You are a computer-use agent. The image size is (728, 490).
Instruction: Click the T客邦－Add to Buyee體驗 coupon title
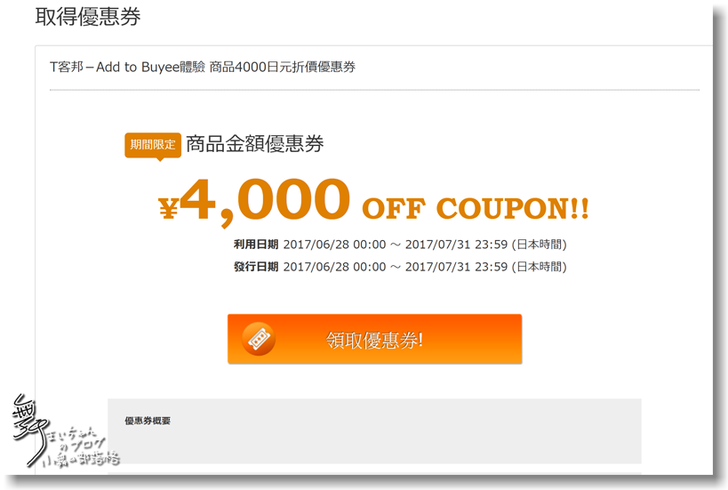(x=202, y=67)
